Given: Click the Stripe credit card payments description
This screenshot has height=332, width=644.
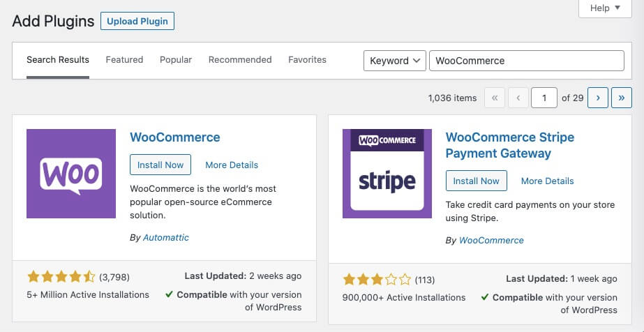Looking at the screenshot, I should 530,211.
